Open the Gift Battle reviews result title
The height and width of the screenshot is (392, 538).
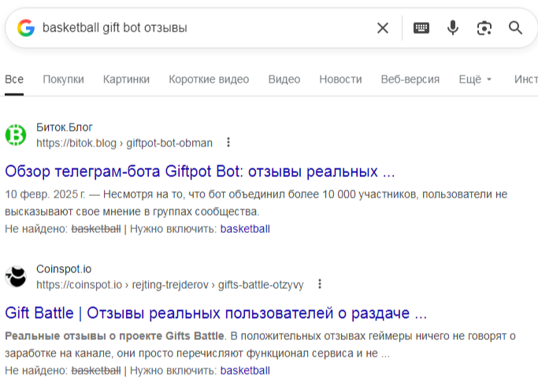(x=216, y=312)
